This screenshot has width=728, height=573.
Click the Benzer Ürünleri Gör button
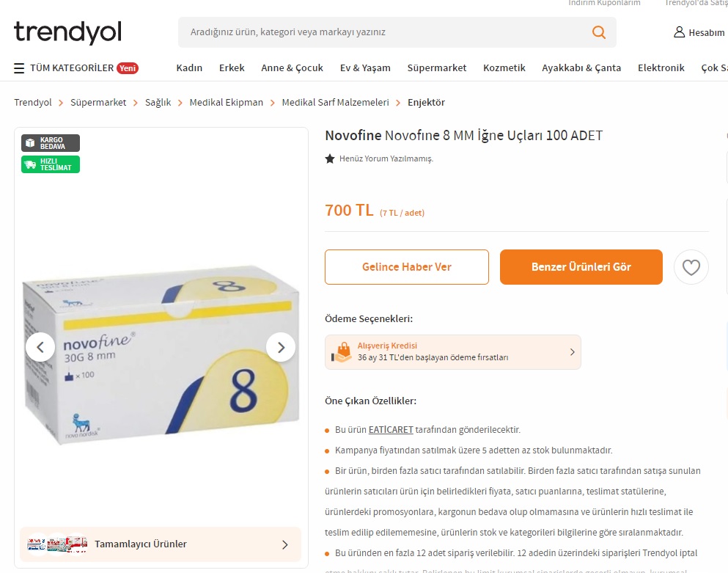pyautogui.click(x=581, y=267)
